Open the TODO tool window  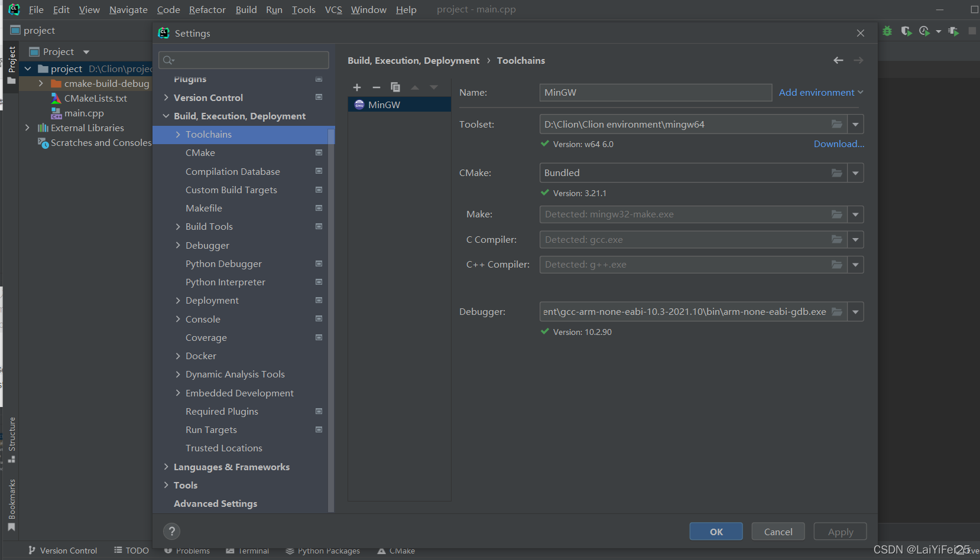131,551
